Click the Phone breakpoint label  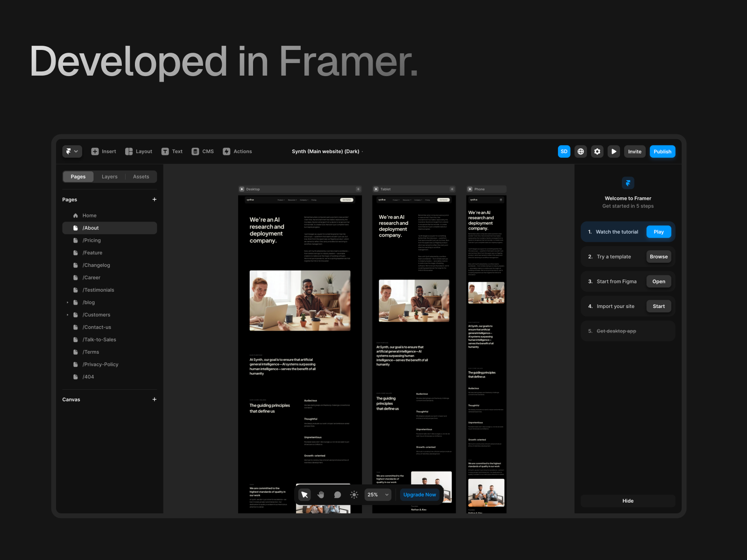coord(479,189)
